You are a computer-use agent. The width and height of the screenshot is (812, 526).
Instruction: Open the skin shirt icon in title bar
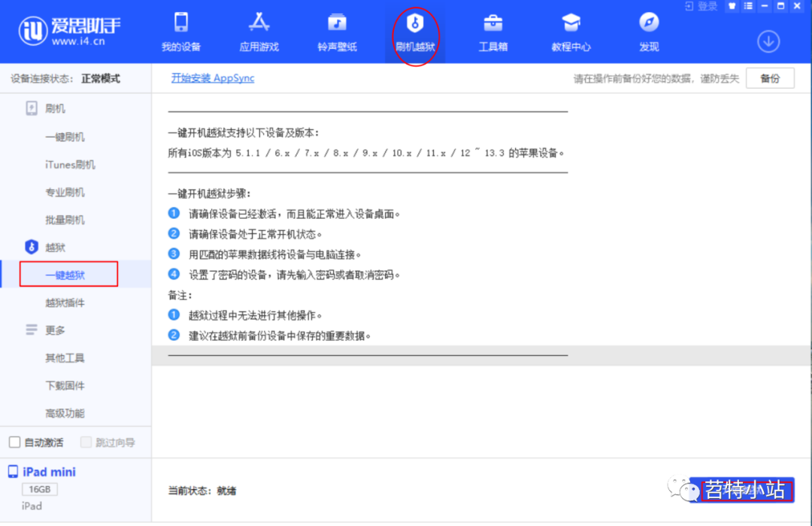pyautogui.click(x=732, y=6)
